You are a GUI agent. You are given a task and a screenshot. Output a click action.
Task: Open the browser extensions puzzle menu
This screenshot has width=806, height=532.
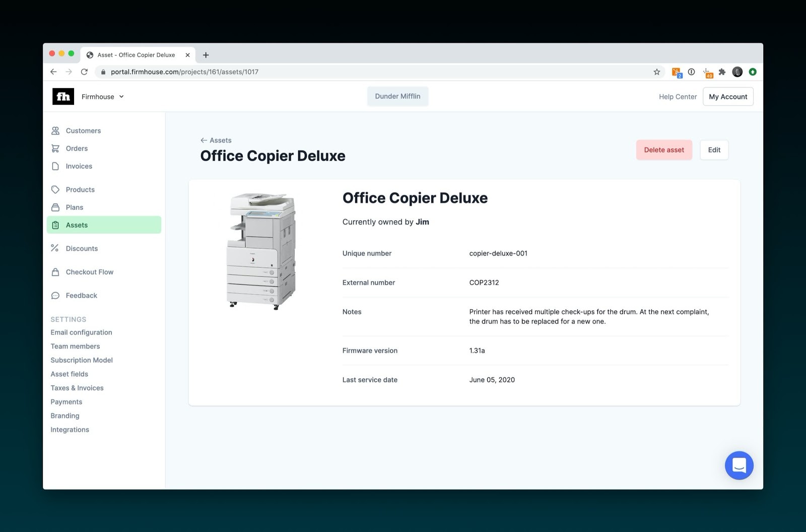pyautogui.click(x=722, y=72)
